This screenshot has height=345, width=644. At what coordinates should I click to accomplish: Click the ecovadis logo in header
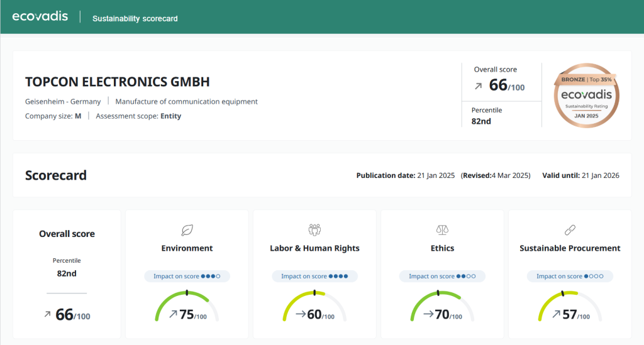coord(40,16)
